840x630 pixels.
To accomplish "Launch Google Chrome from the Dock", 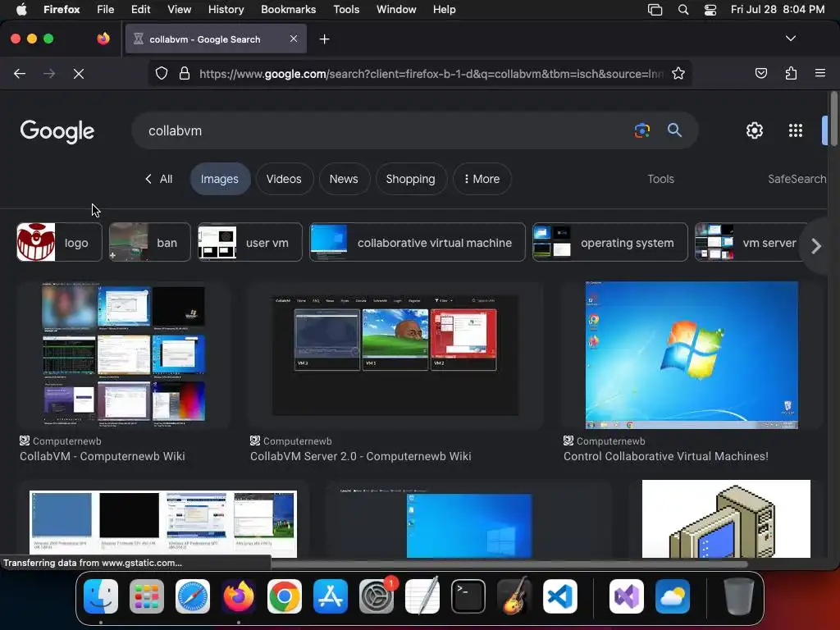I will click(x=285, y=596).
